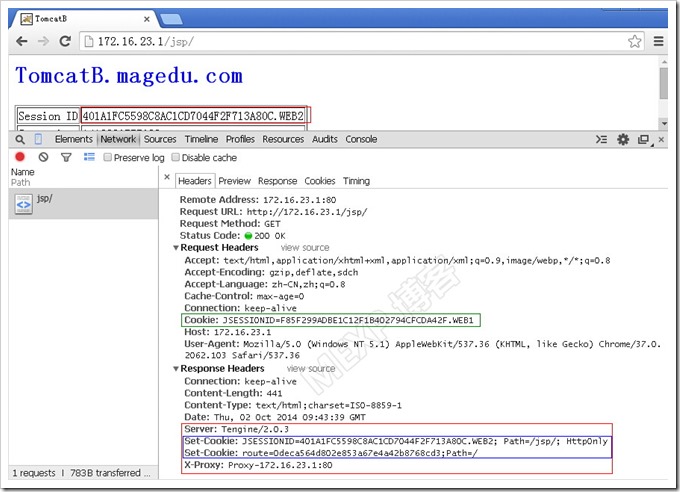Screen dimensions: 680x492
Task: Click the TomcatB tab favicon
Action: pos(27,19)
